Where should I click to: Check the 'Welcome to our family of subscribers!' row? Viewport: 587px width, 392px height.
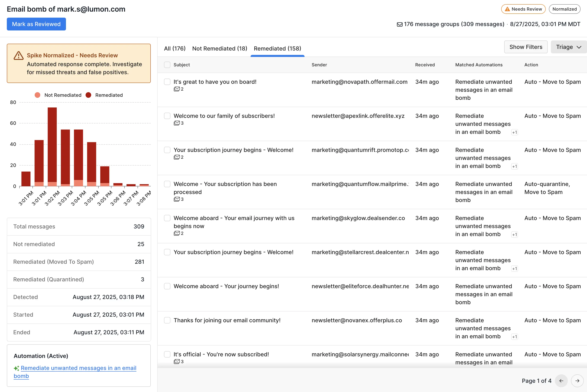pyautogui.click(x=167, y=116)
